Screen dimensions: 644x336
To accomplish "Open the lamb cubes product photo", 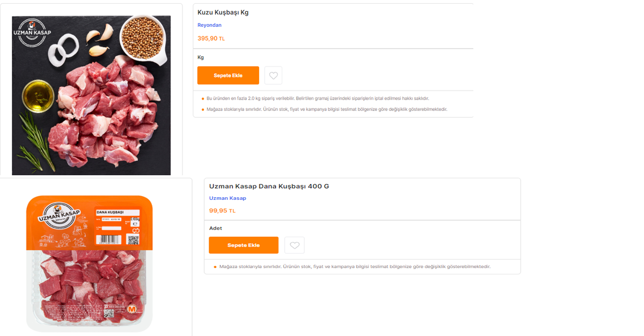I will (x=91, y=95).
